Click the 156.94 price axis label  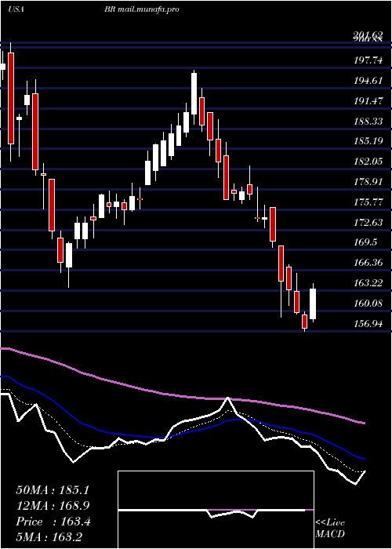[368, 323]
